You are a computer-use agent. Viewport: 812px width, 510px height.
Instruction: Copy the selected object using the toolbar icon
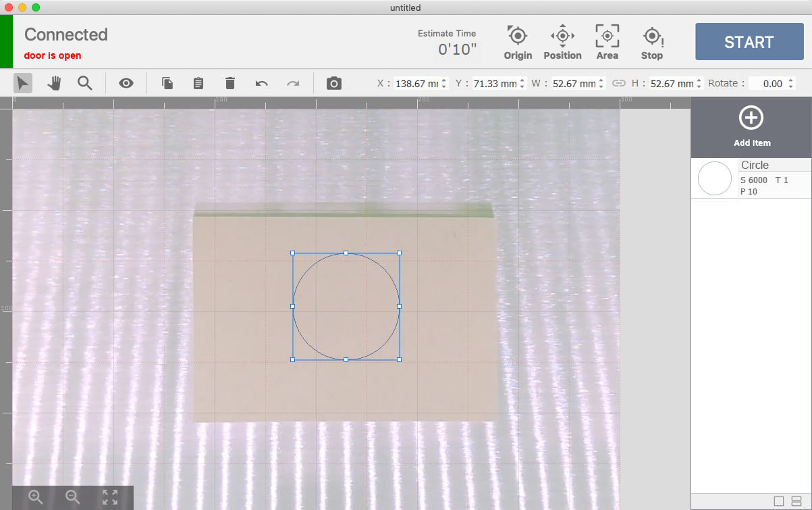tap(167, 83)
